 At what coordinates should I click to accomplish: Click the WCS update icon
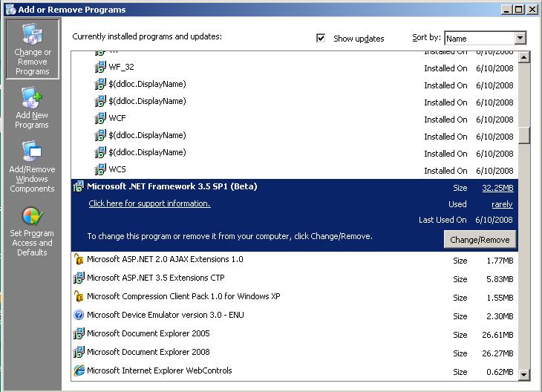(100, 169)
